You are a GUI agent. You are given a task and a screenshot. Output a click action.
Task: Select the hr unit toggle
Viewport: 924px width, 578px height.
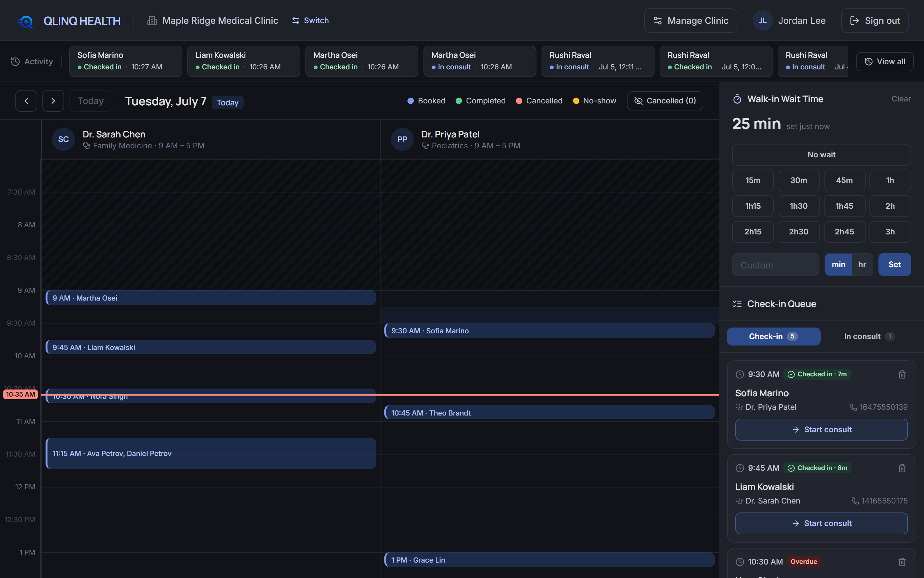tap(862, 265)
